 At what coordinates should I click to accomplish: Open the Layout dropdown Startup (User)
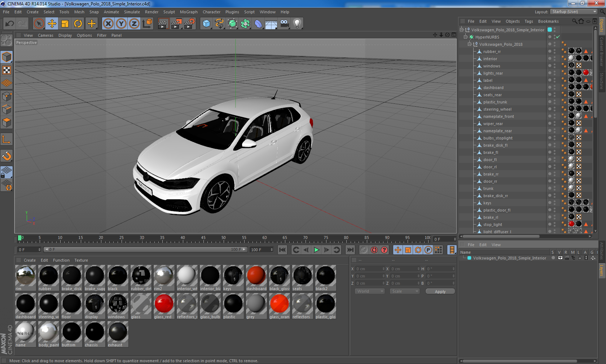click(x=574, y=12)
